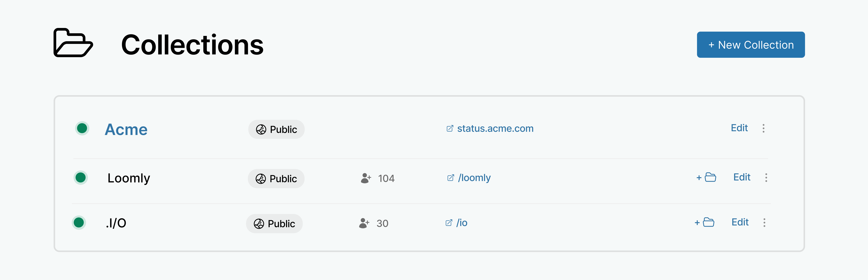Image resolution: width=868 pixels, height=280 pixels.
Task: Open the three-dot menu in the Acme row
Action: click(x=763, y=128)
